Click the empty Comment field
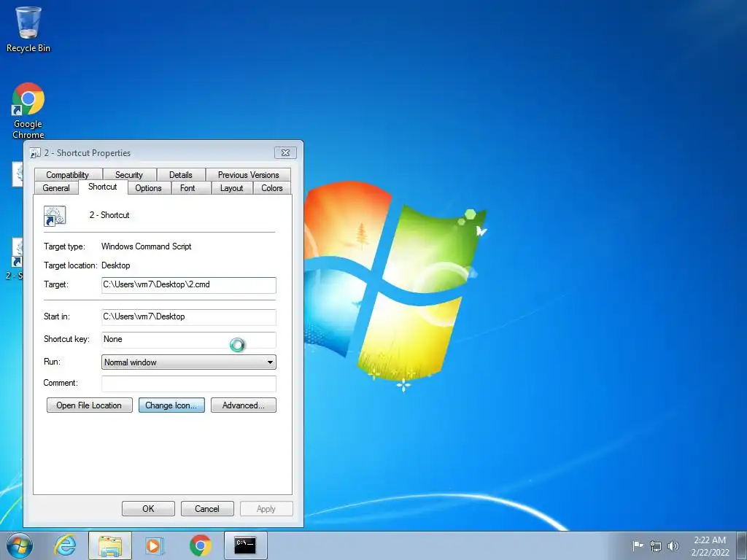 [189, 384]
